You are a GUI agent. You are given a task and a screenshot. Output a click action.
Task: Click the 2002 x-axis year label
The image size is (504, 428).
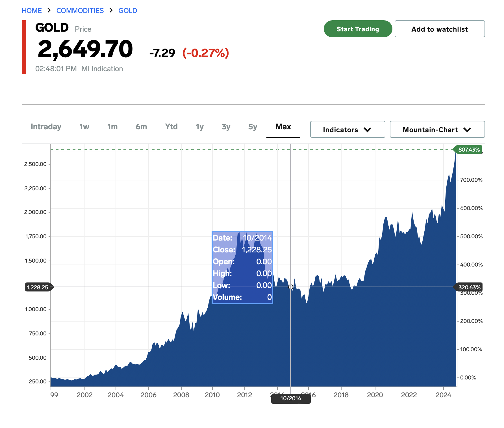coord(84,395)
